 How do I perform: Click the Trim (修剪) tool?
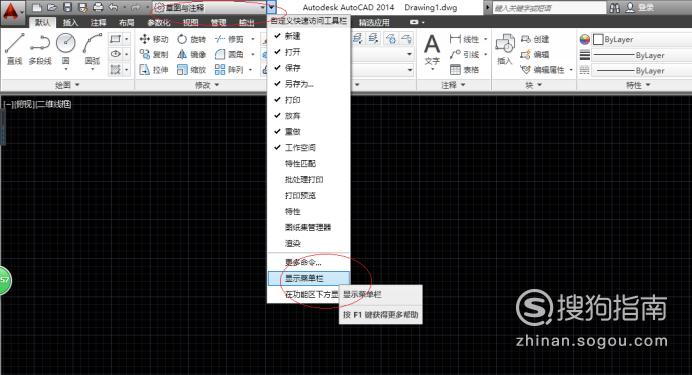229,39
